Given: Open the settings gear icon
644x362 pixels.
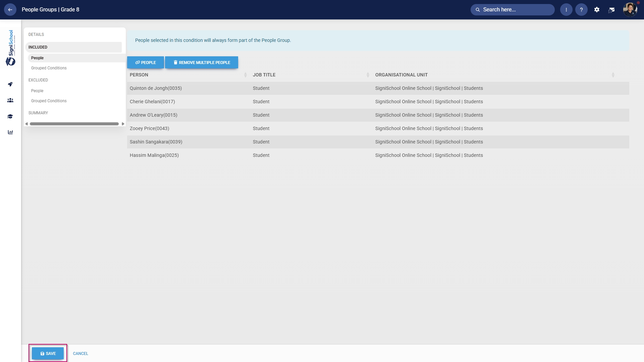Looking at the screenshot, I should point(597,10).
